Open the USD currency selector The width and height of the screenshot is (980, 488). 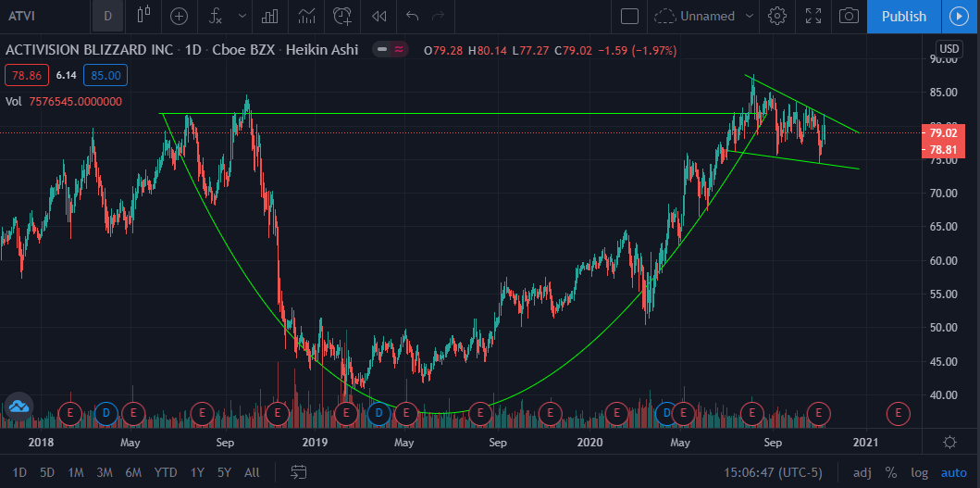tap(949, 49)
